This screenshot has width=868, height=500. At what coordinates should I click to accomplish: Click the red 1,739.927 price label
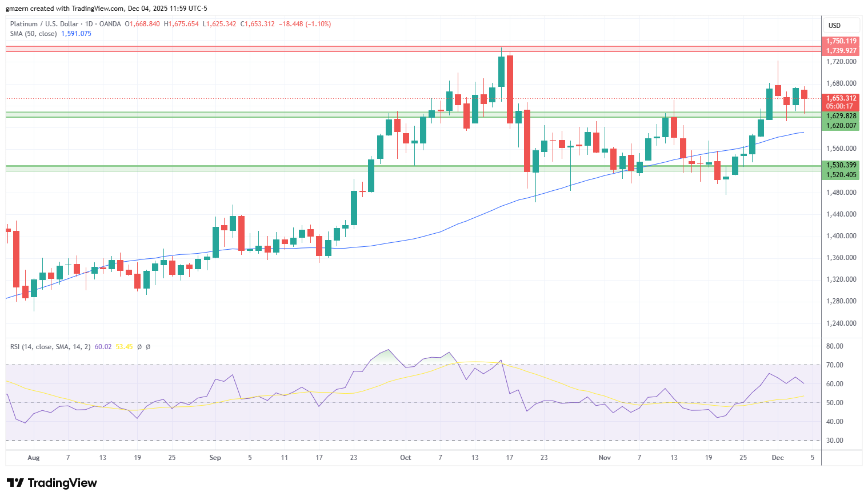tap(841, 51)
